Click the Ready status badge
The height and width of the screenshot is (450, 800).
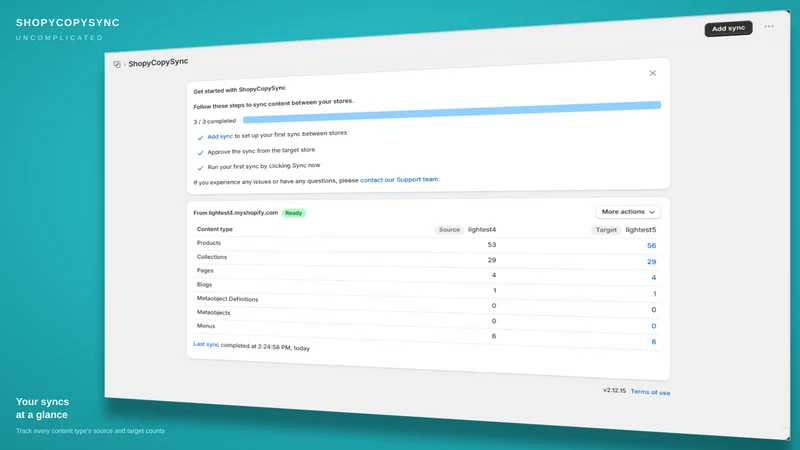(293, 213)
